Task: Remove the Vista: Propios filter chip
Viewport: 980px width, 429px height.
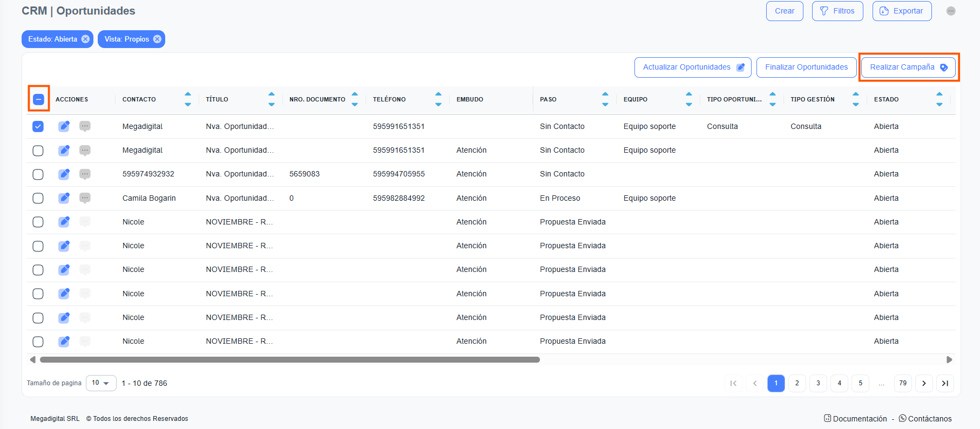Action: (157, 39)
